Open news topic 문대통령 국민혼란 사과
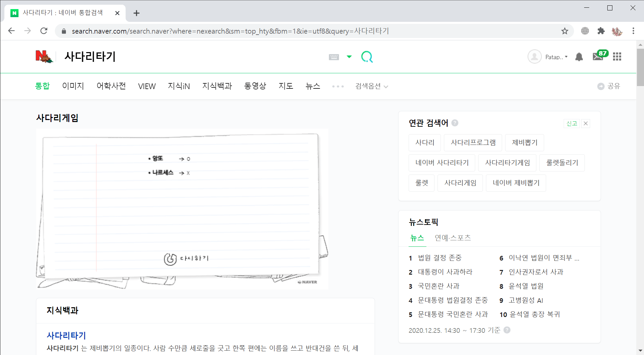The height and width of the screenshot is (355, 644). pos(453,314)
